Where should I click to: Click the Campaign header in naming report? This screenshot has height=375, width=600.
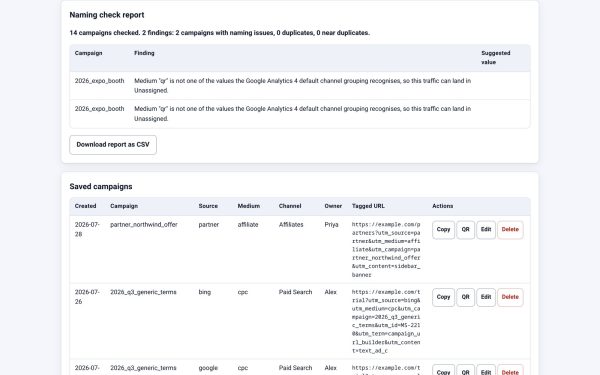point(88,53)
